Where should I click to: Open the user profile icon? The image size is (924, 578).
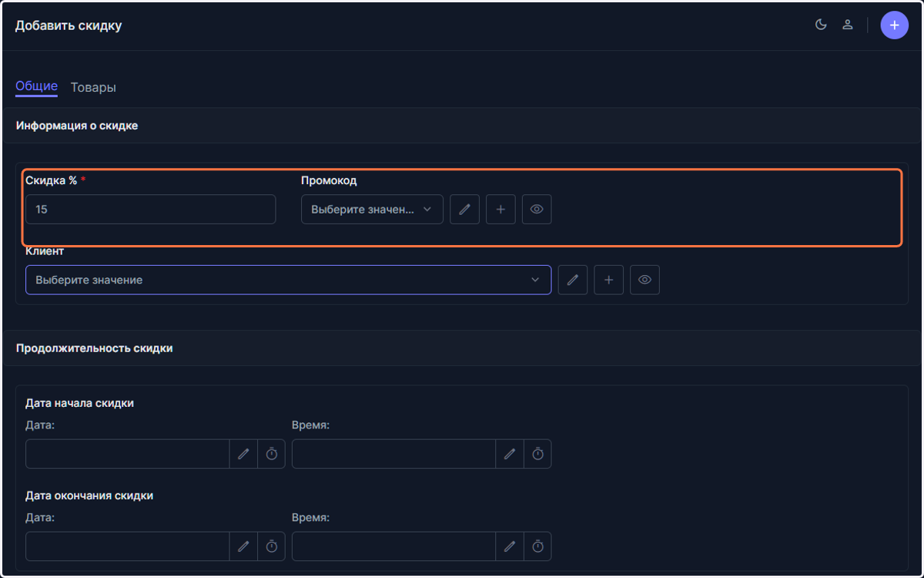[847, 25]
